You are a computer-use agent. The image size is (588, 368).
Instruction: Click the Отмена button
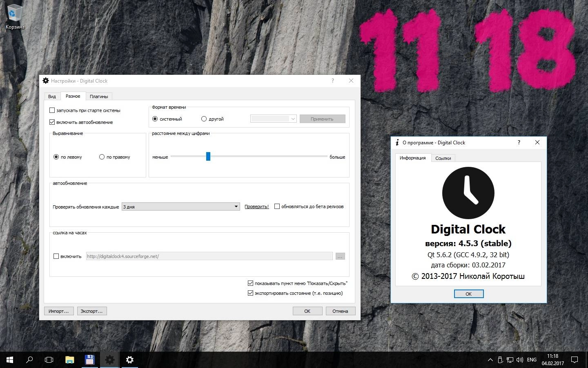pos(340,311)
